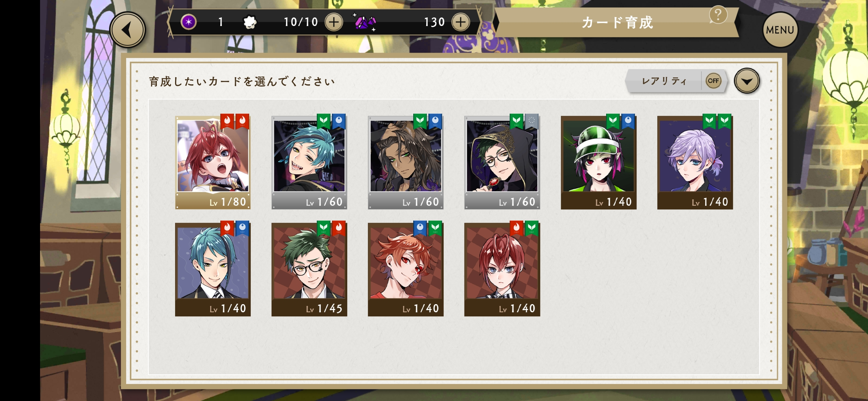
Task: Expand the sort dropdown arrow button
Action: 747,81
